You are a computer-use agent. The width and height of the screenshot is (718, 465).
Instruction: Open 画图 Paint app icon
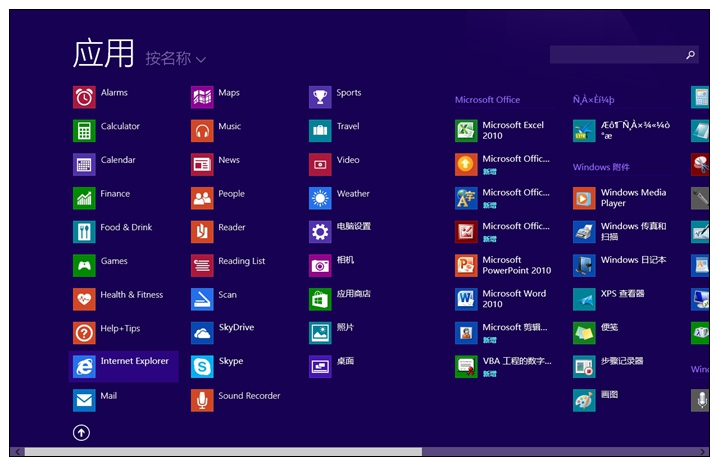(584, 400)
